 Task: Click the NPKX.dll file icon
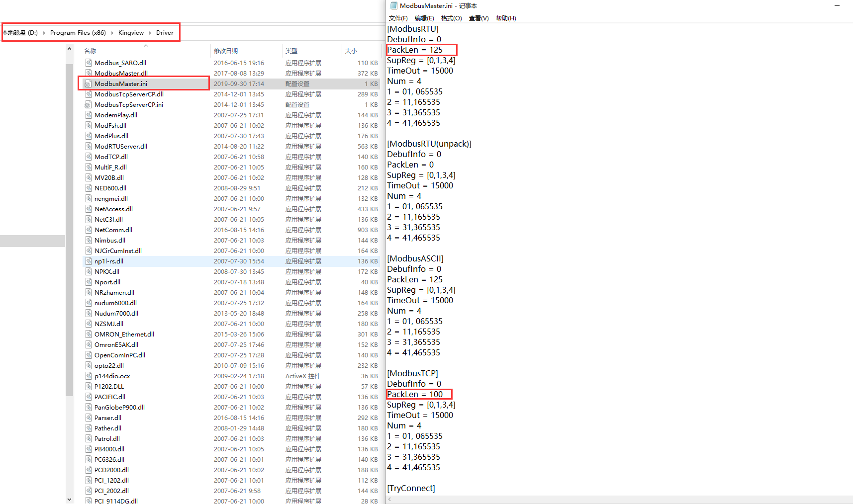(88, 271)
